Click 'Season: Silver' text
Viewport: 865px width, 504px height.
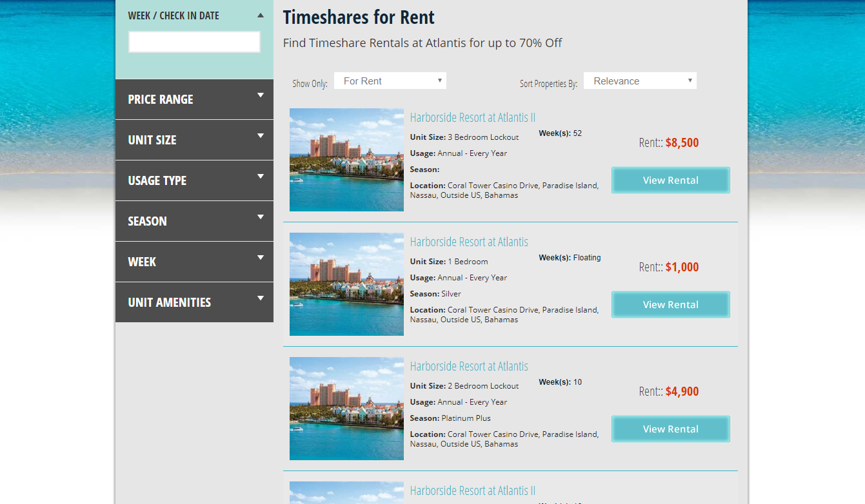[435, 294]
